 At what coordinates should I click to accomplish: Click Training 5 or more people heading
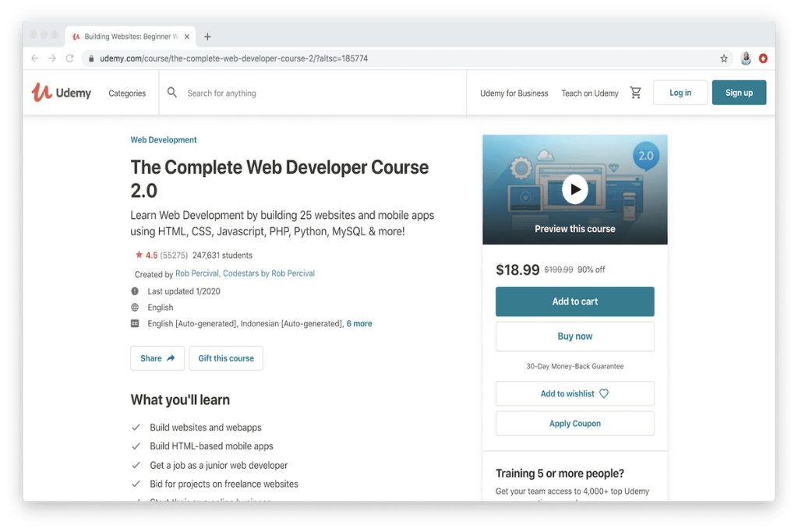pyautogui.click(x=560, y=474)
